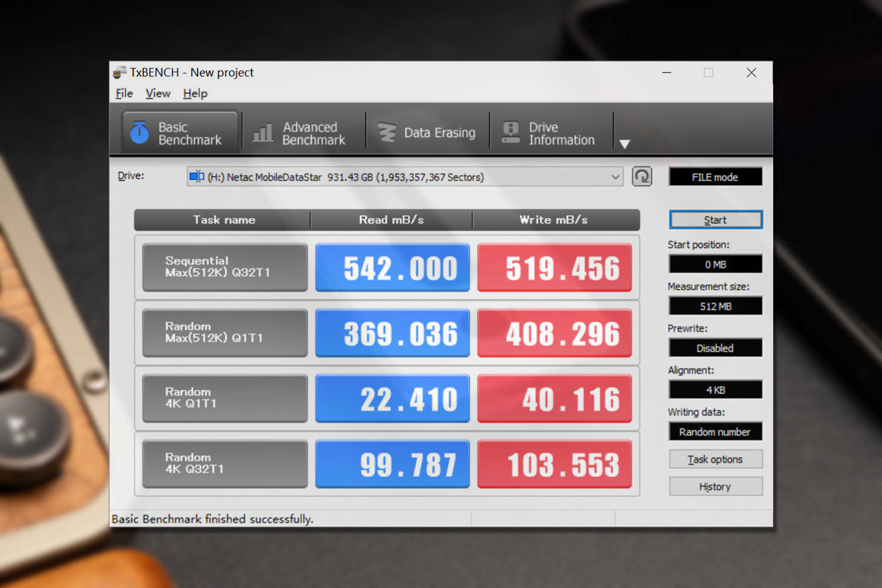Click Random 4K Q1T1 task button
Viewport: 882px width, 588px height.
point(225,398)
